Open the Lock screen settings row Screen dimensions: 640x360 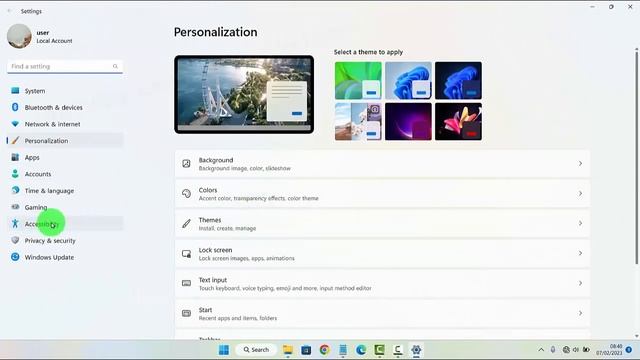[382, 253]
